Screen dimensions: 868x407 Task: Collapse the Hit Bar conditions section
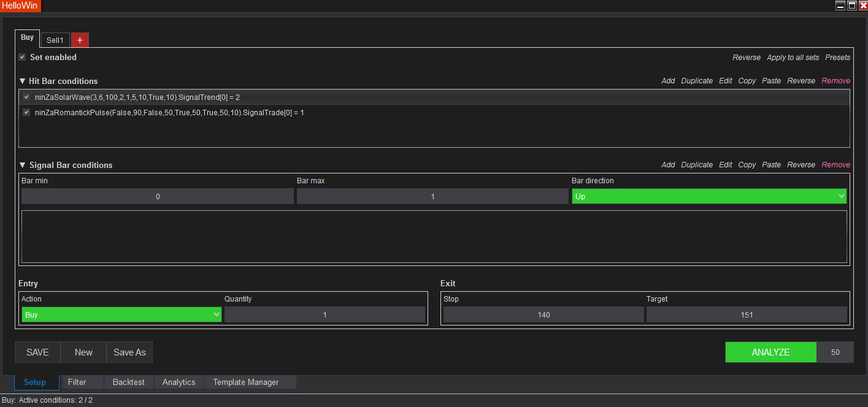click(23, 81)
